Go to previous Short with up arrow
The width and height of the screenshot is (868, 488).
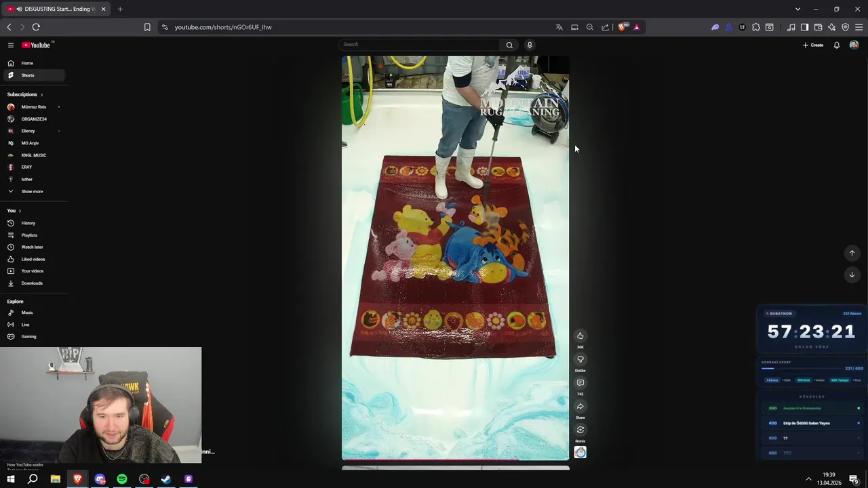coord(852,253)
